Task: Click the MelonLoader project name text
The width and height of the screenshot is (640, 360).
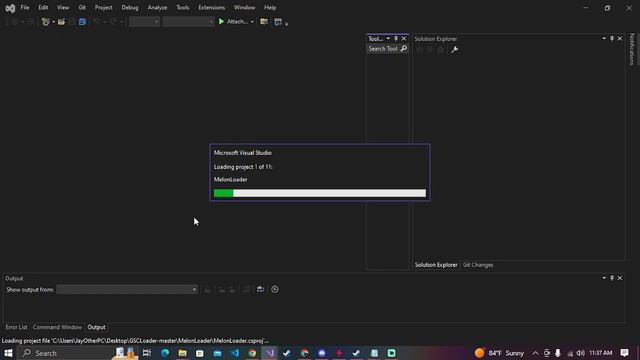Action: 231,180
